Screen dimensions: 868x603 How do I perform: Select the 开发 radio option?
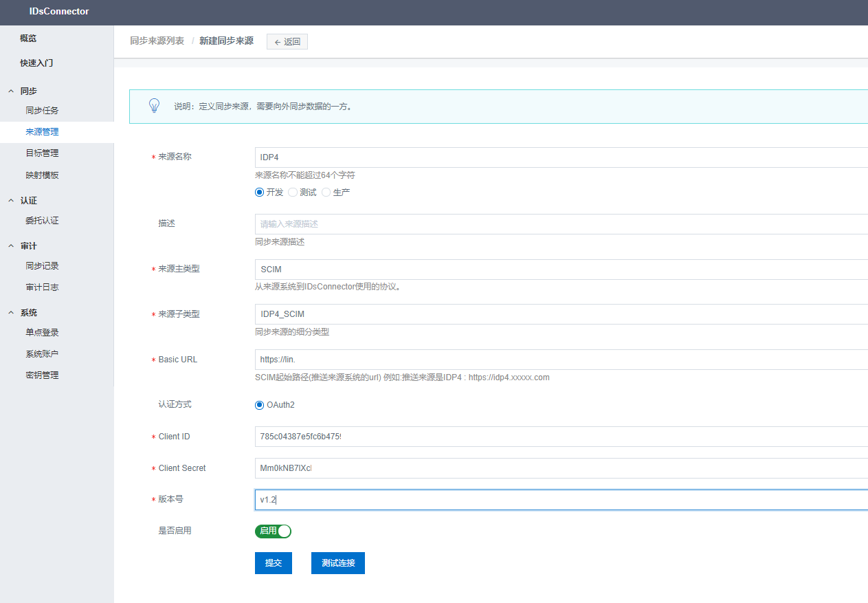(260, 193)
